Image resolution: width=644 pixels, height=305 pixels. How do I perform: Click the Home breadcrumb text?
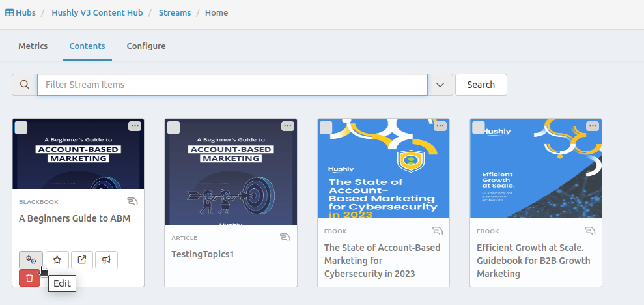(216, 13)
